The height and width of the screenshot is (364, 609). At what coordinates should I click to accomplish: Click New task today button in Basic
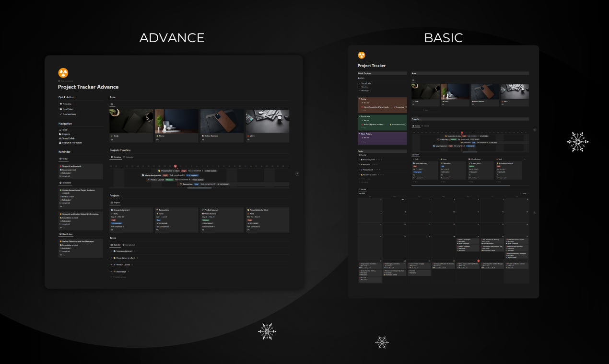365,83
